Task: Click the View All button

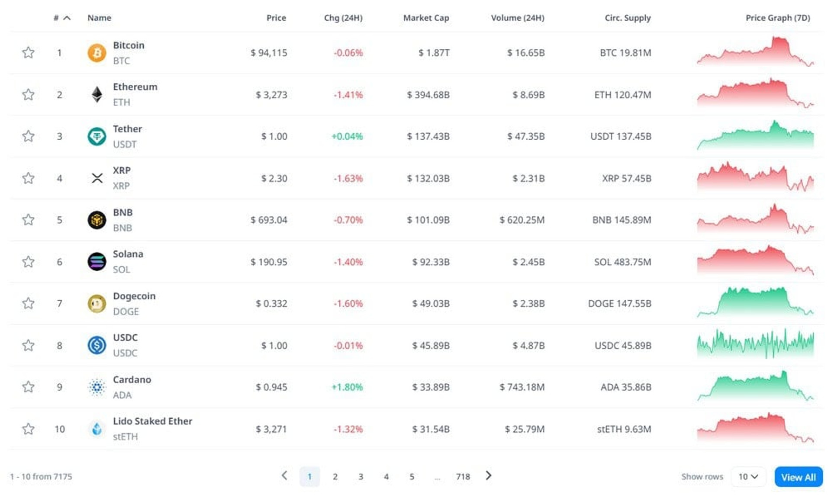Action: [x=798, y=477]
